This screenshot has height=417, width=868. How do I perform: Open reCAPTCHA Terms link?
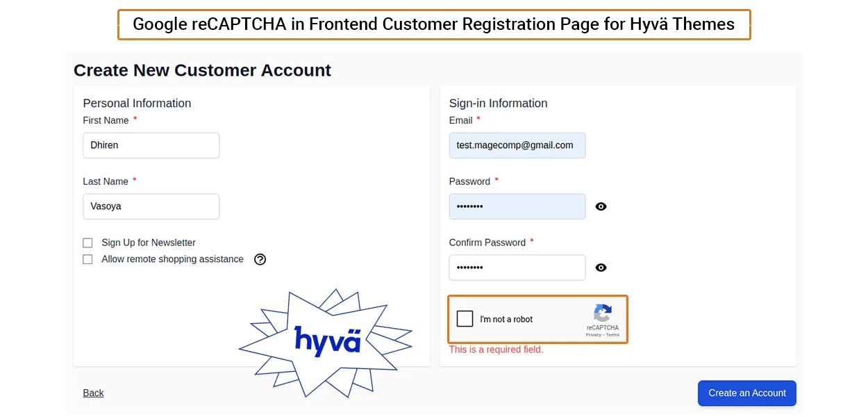pyautogui.click(x=612, y=335)
